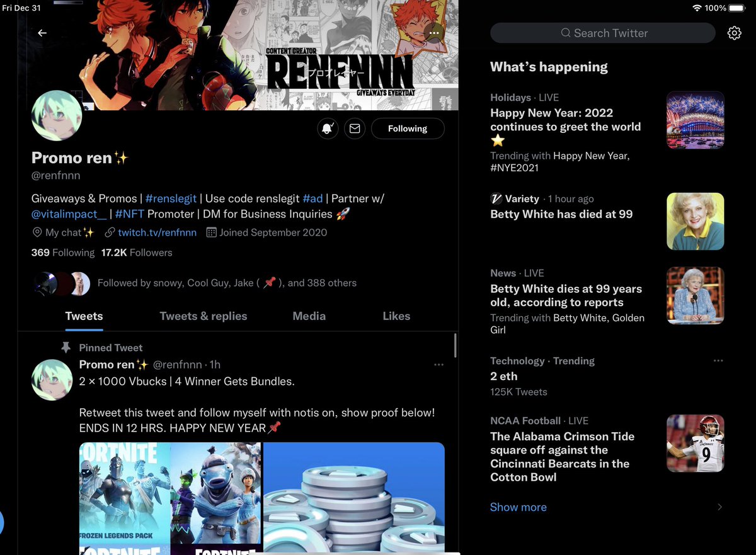Click the link chain icon beside twitch URL

point(110,232)
